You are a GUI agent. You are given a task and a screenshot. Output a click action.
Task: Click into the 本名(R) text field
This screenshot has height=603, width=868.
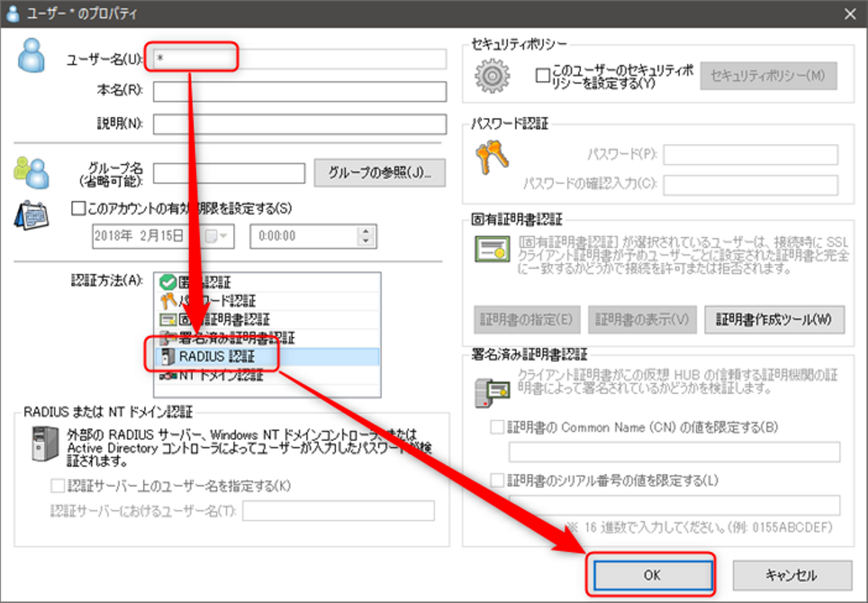click(x=300, y=92)
